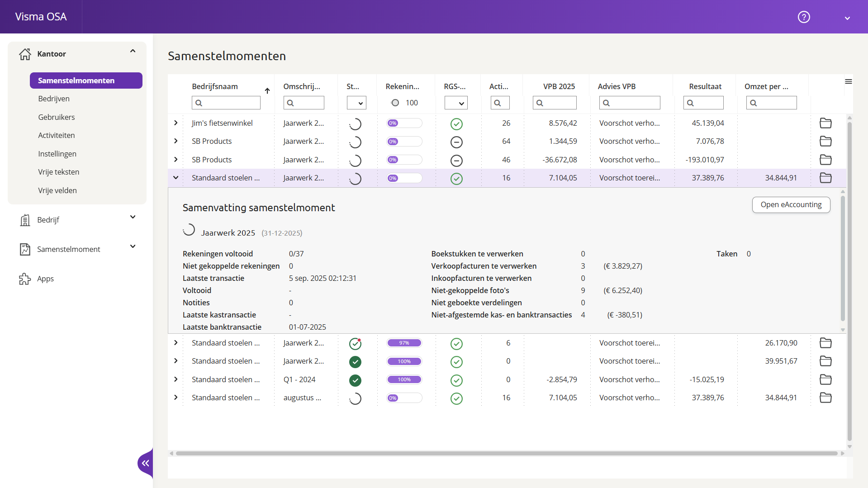The image size is (868, 488).
Task: Click the 97% account progress bar
Action: pyautogui.click(x=404, y=343)
